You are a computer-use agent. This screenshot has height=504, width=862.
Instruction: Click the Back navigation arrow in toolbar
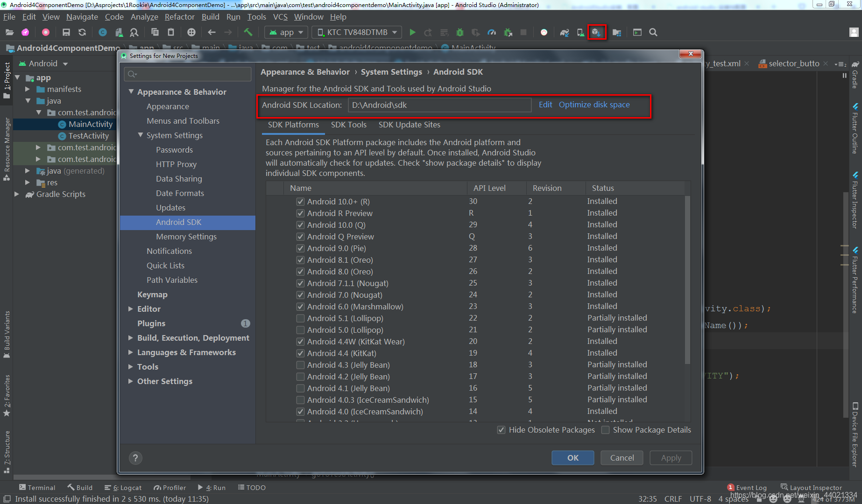click(x=212, y=32)
